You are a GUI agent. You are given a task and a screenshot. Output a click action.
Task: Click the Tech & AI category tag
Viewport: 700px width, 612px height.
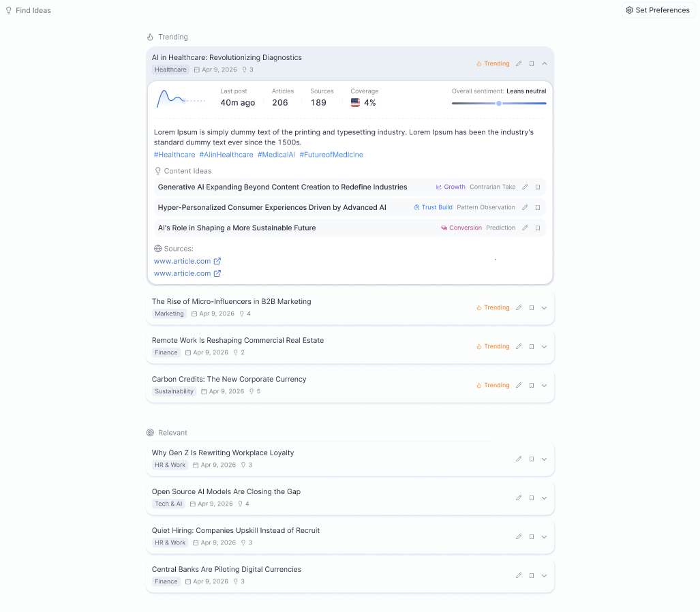tap(168, 504)
